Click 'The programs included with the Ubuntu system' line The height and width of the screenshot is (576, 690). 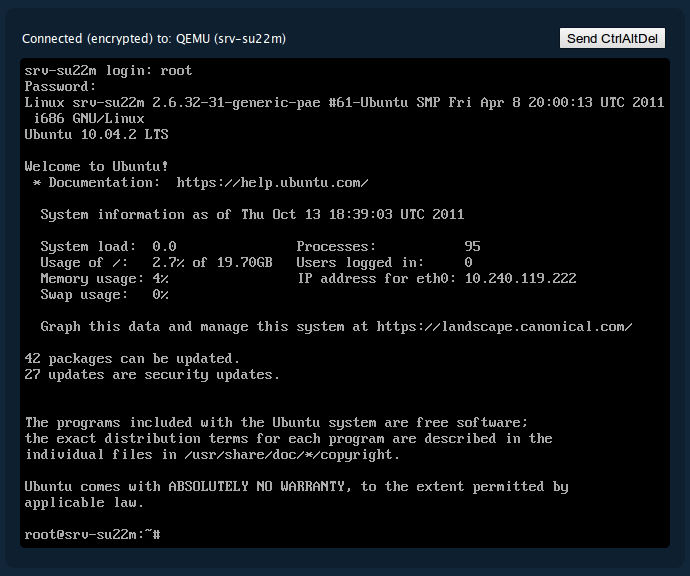pos(276,422)
